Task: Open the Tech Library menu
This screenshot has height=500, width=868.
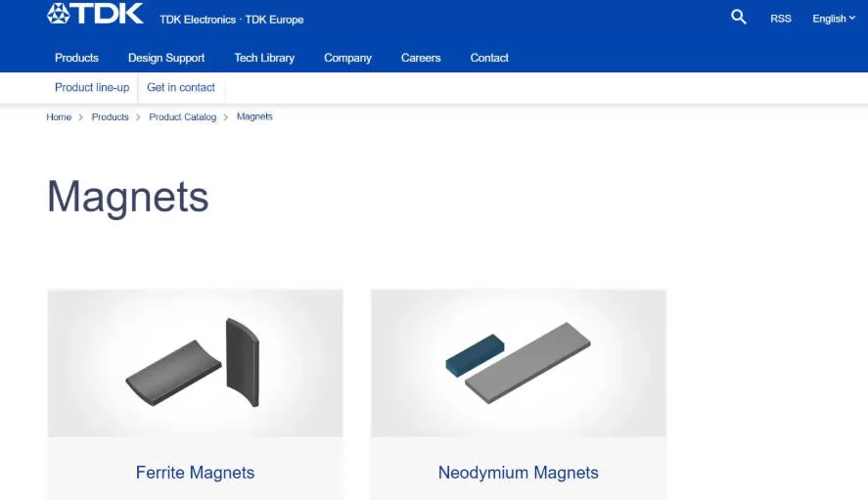Action: [x=264, y=58]
